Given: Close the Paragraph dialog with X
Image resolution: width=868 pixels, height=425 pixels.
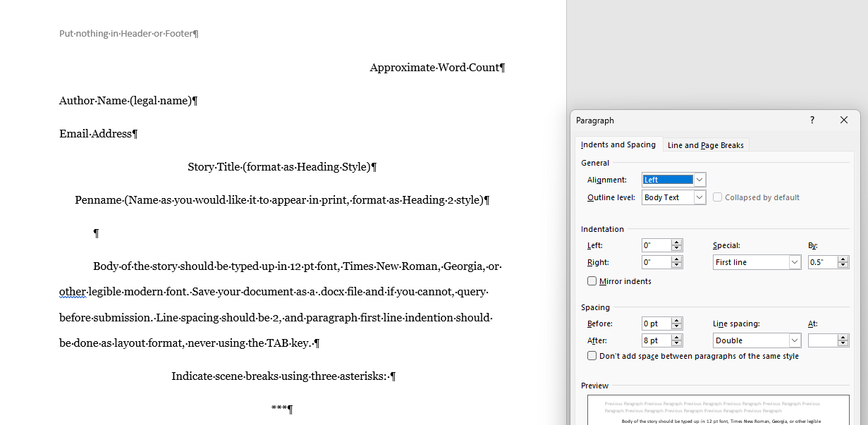Looking at the screenshot, I should [x=844, y=121].
